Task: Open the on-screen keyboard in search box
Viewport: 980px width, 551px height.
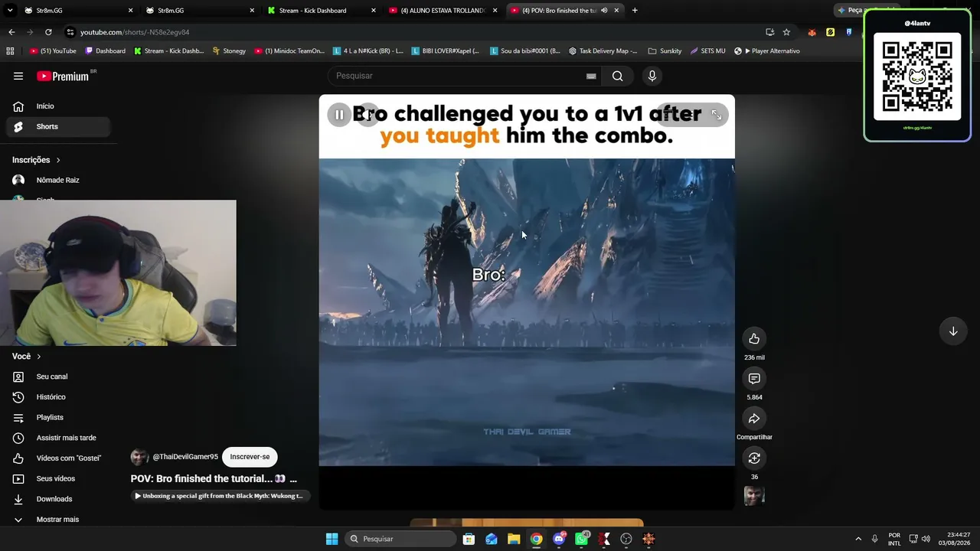Action: pyautogui.click(x=591, y=76)
